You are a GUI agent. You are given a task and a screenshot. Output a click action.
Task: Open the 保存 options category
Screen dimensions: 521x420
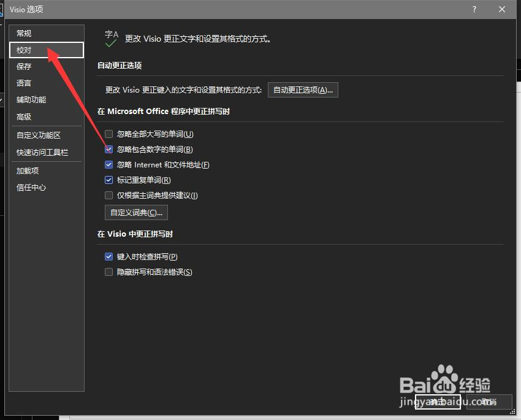[x=47, y=66]
